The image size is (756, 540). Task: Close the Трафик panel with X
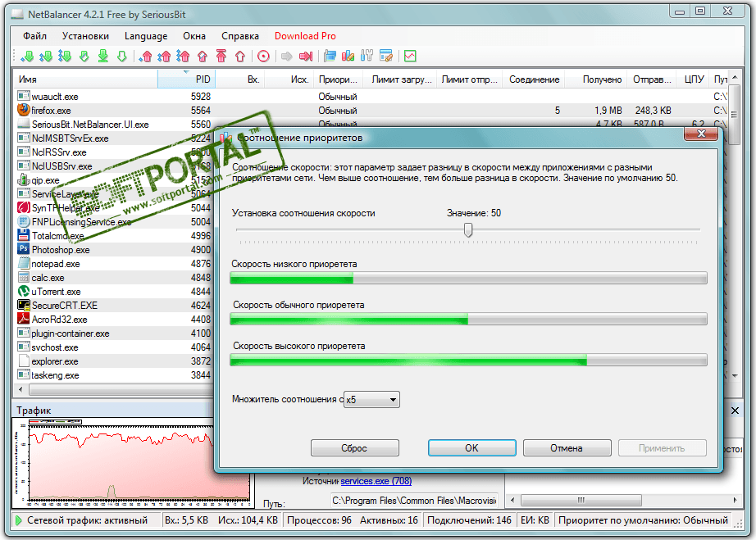pyautogui.click(x=735, y=411)
